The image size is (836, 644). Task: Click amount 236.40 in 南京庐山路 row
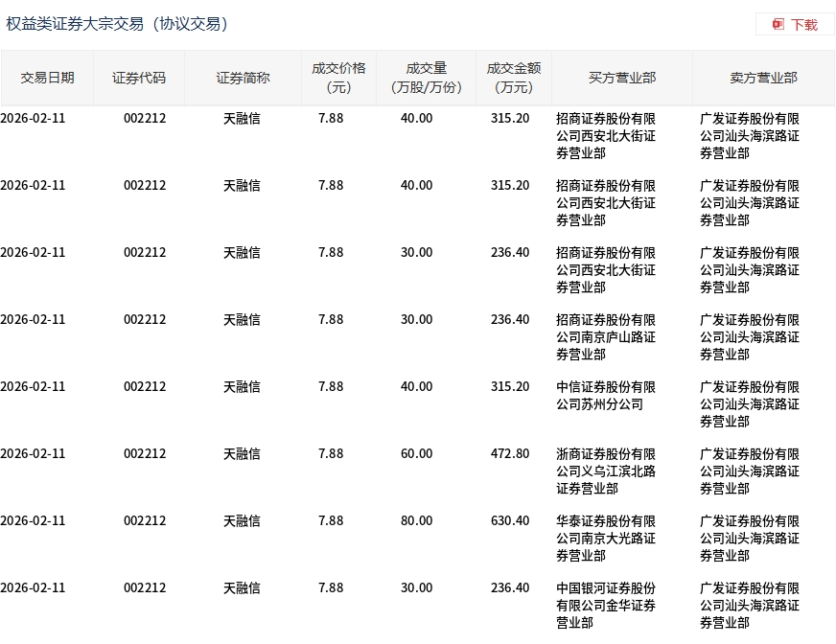pos(510,319)
